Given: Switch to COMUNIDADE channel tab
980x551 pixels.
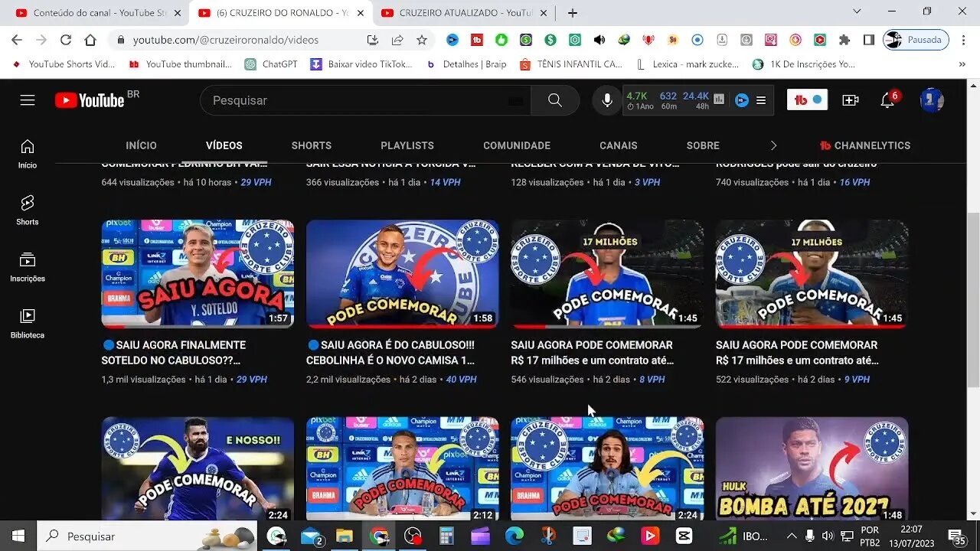Looking at the screenshot, I should 517,145.
